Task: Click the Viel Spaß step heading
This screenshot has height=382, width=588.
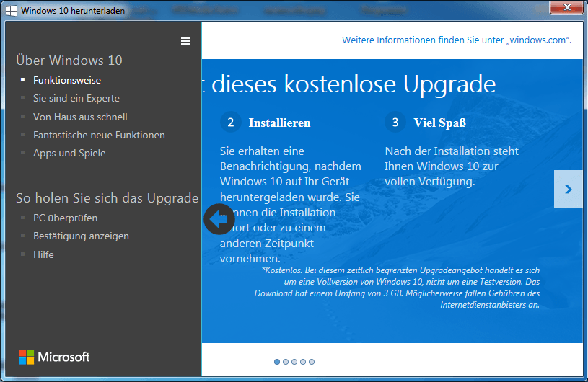Action: (440, 123)
